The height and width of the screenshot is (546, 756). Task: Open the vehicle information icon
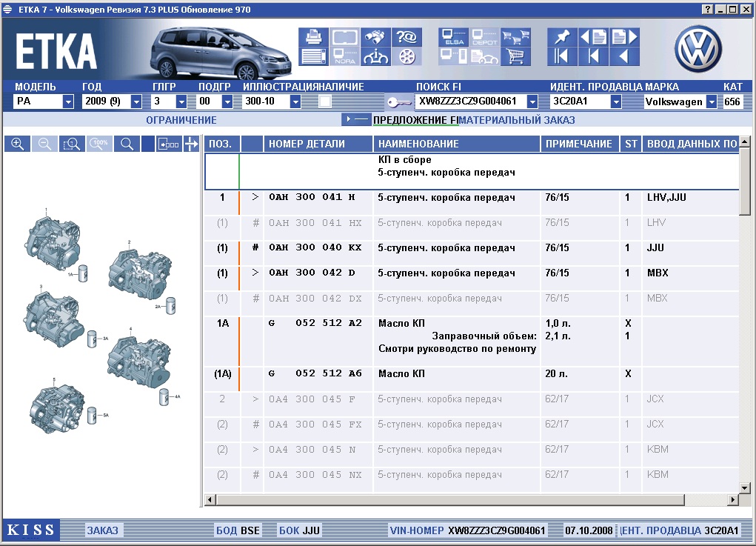(375, 56)
